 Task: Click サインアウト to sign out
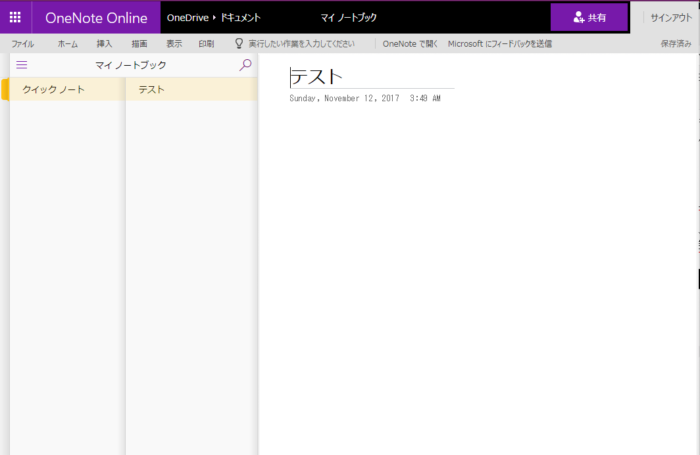click(x=671, y=18)
